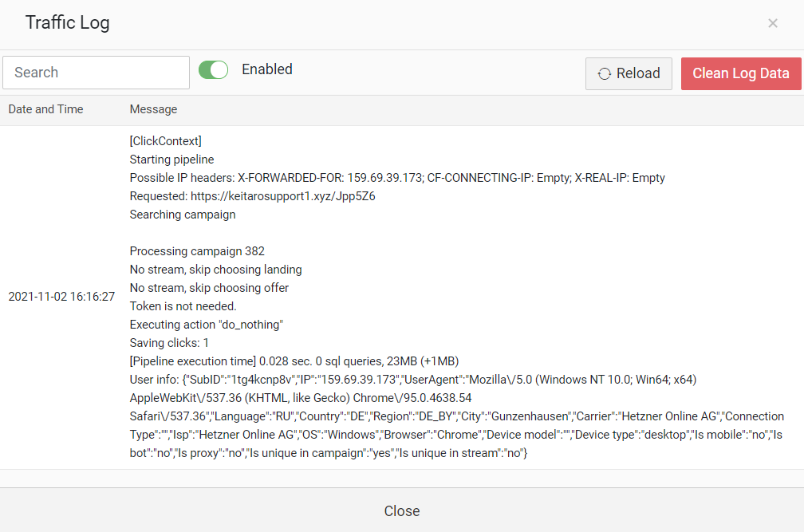
Task: Toggle the Enabled logging switch
Action: coord(213,69)
